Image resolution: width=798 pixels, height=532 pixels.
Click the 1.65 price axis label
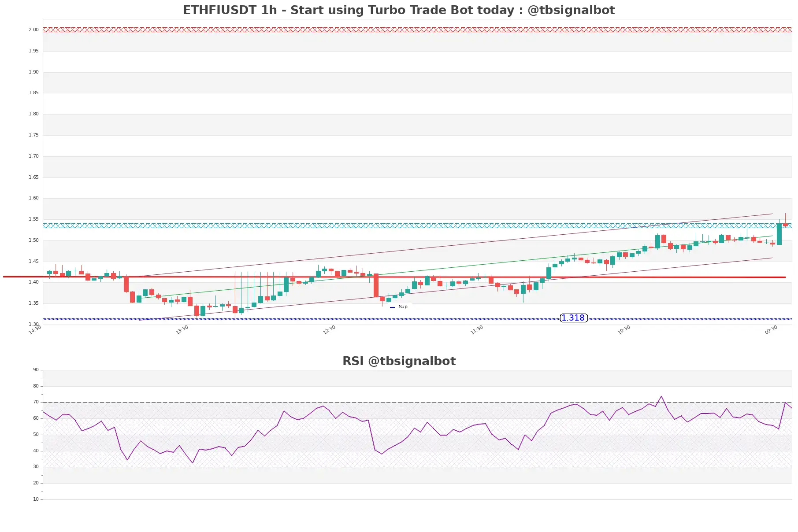coord(33,177)
